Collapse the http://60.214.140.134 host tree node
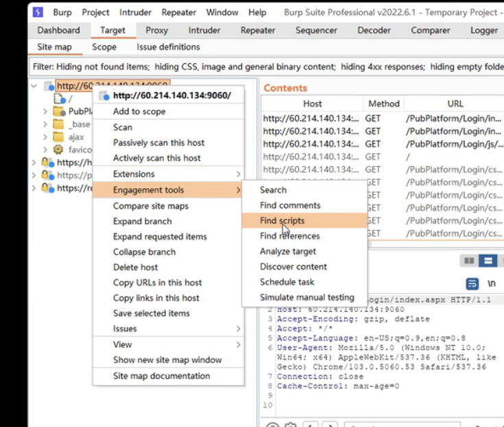 click(x=34, y=86)
